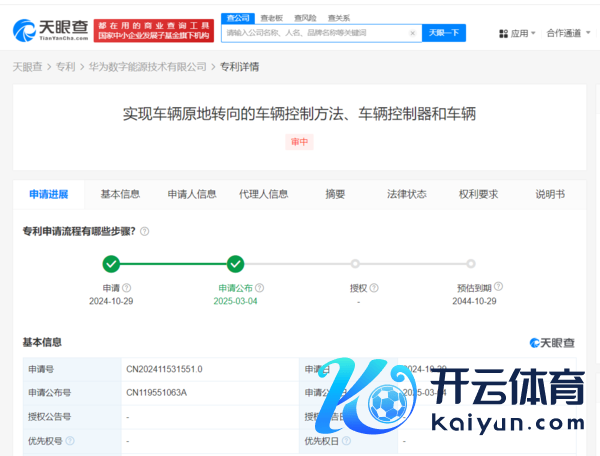
Task: Click help icon beside 授权 step label
Action: pyautogui.click(x=375, y=288)
